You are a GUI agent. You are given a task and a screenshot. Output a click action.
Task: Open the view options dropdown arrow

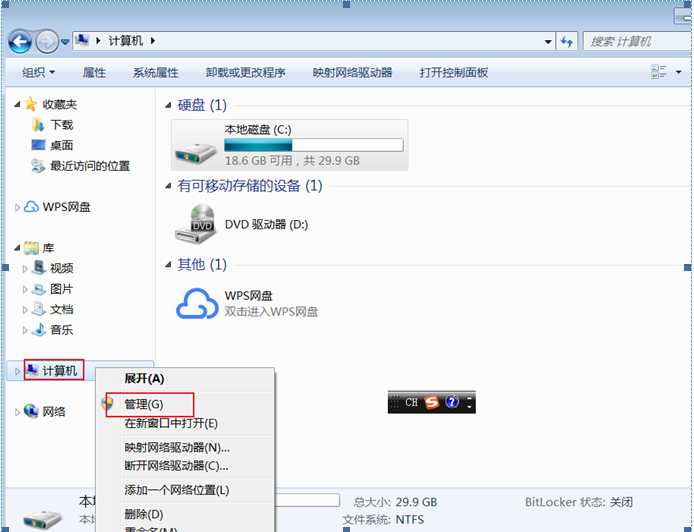[679, 72]
